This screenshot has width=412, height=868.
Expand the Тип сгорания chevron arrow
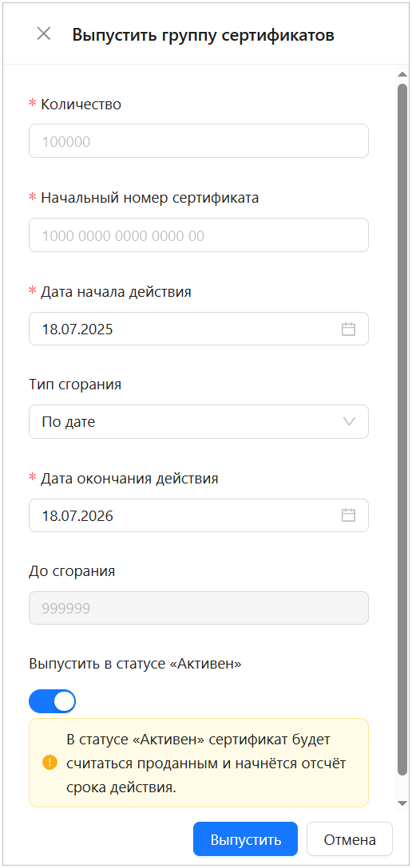click(349, 422)
